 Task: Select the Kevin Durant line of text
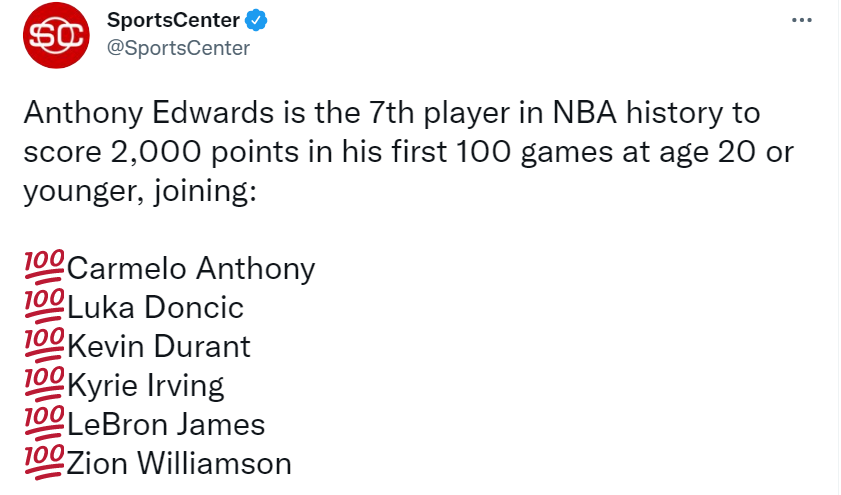coord(159,346)
